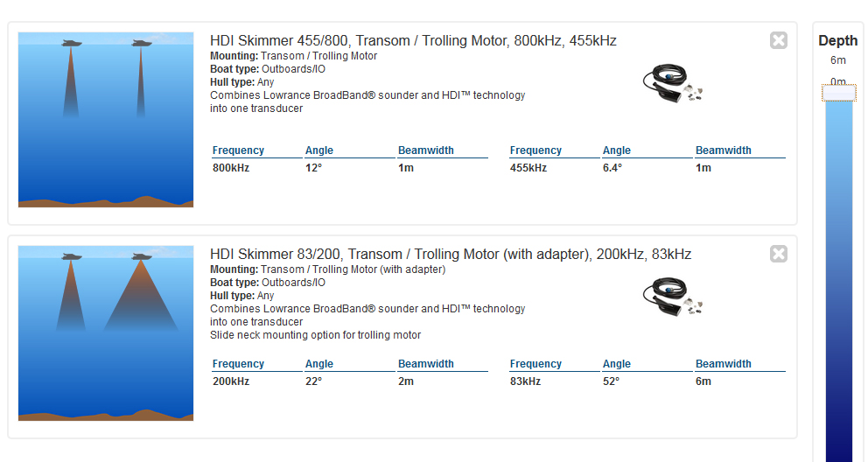Image resolution: width=868 pixels, height=462 pixels.
Task: Click the HDI Skimmer 83/200 transducer product image
Action: click(x=672, y=297)
